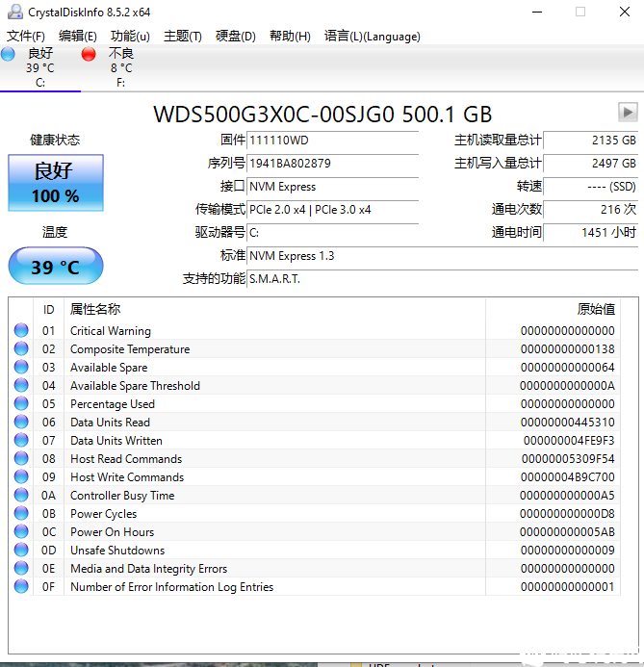Screen dimensions: 644x667
Task: Click status orb for Data Units Written row
Action: [x=21, y=440]
